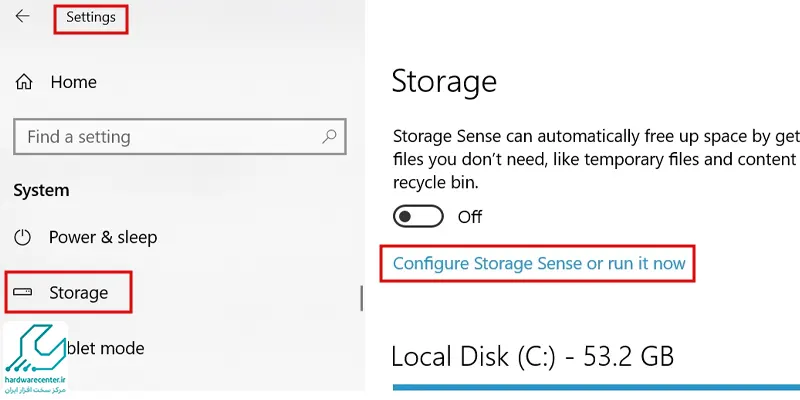The image size is (800, 400).
Task: Click the Off label beside the toggle
Action: click(x=469, y=217)
